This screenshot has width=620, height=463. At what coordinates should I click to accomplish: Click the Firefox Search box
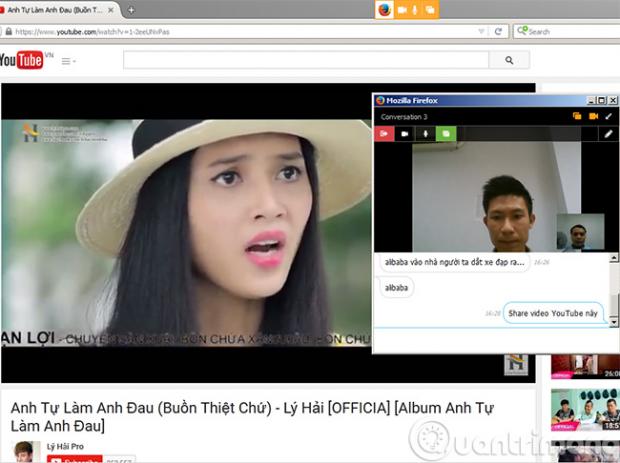[x=567, y=32]
